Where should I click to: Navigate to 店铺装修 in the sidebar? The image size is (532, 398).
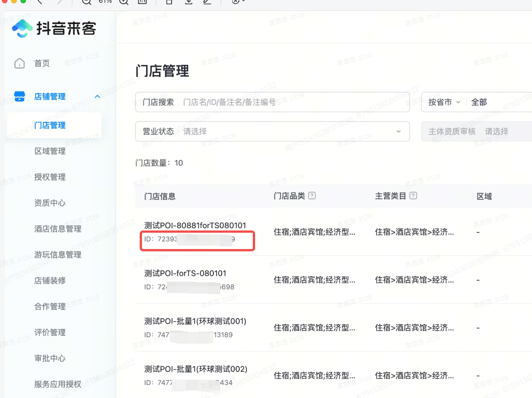pyautogui.click(x=50, y=281)
